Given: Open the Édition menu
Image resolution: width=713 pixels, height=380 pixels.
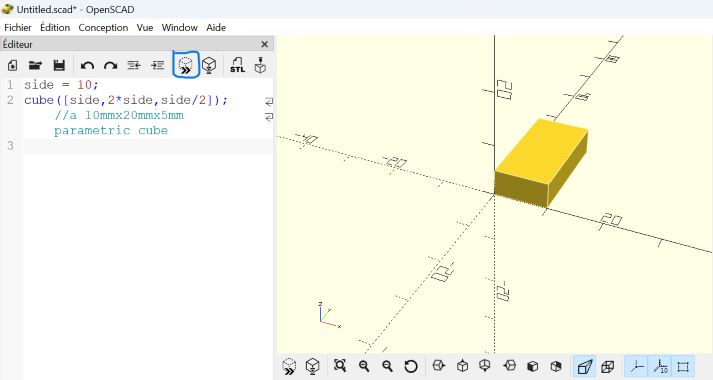Looking at the screenshot, I should point(55,27).
